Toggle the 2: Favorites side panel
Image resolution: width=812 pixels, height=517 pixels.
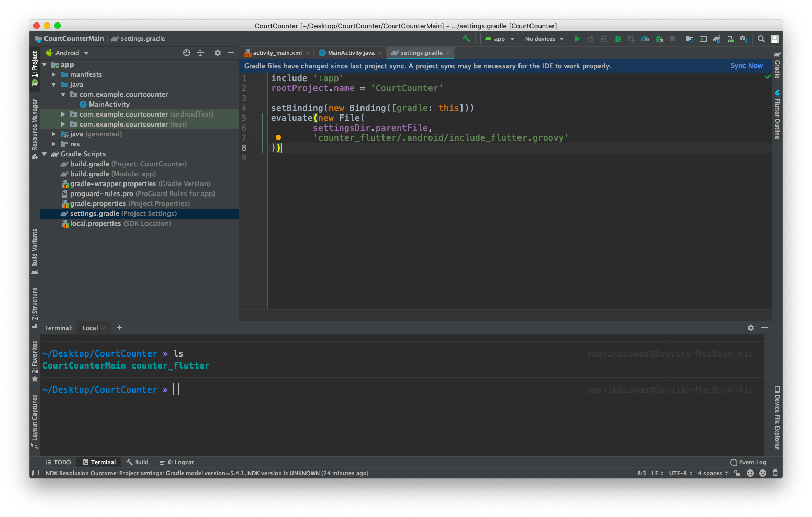coord(35,361)
